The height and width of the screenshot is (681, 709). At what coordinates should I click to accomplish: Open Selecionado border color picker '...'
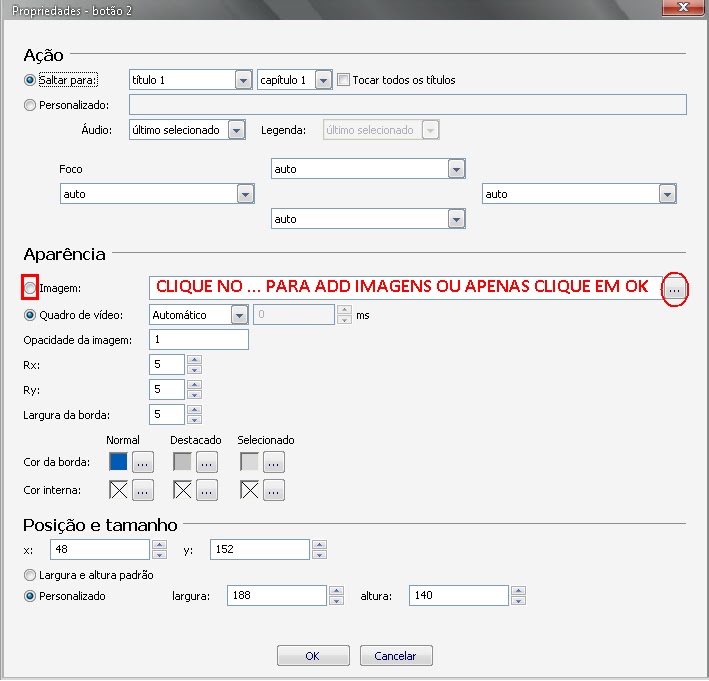pyautogui.click(x=274, y=462)
